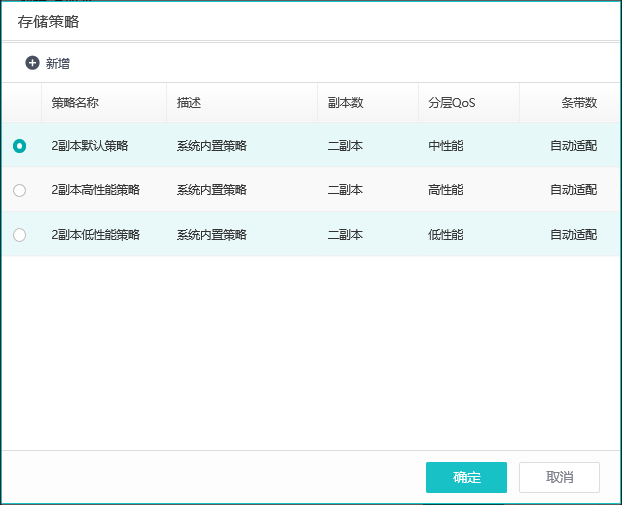Click the 副本数 column header

click(x=345, y=103)
